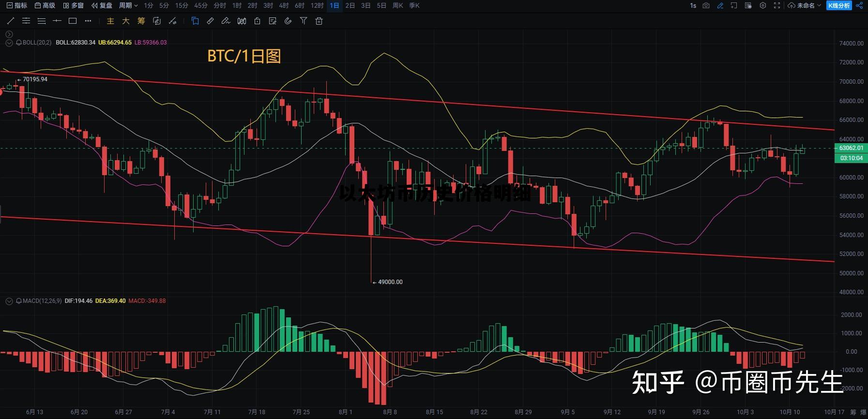Click the 8月 8 date label
868x419 pixels.
coord(390,412)
